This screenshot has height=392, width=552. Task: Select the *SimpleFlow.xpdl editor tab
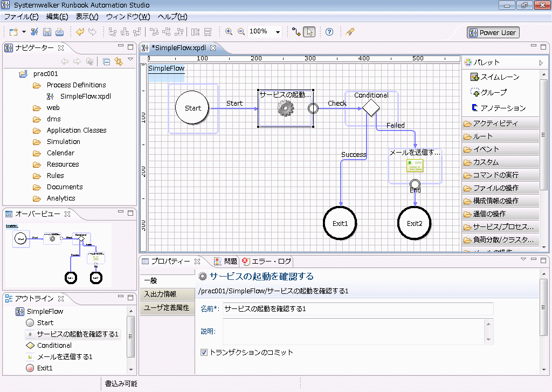point(178,47)
